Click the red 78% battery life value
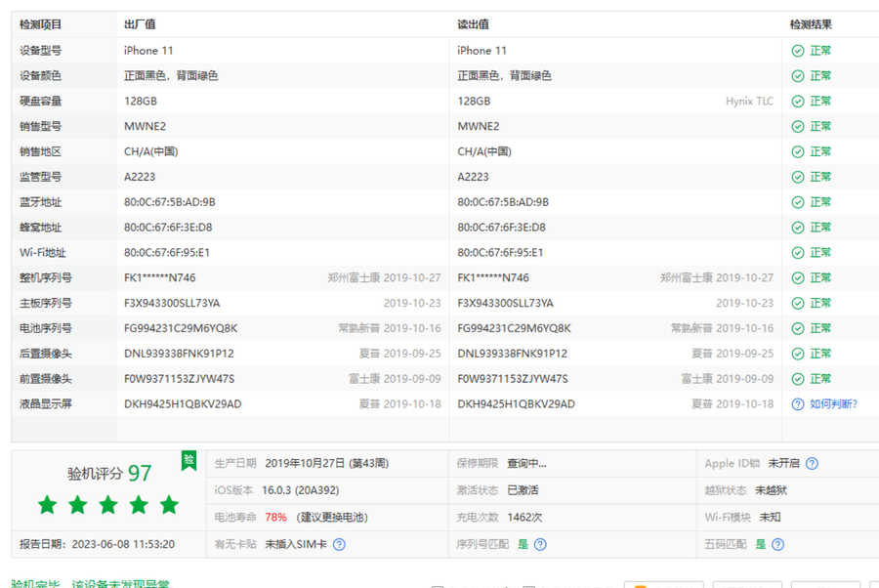Viewport: 879px width, 588px height. pos(275,518)
